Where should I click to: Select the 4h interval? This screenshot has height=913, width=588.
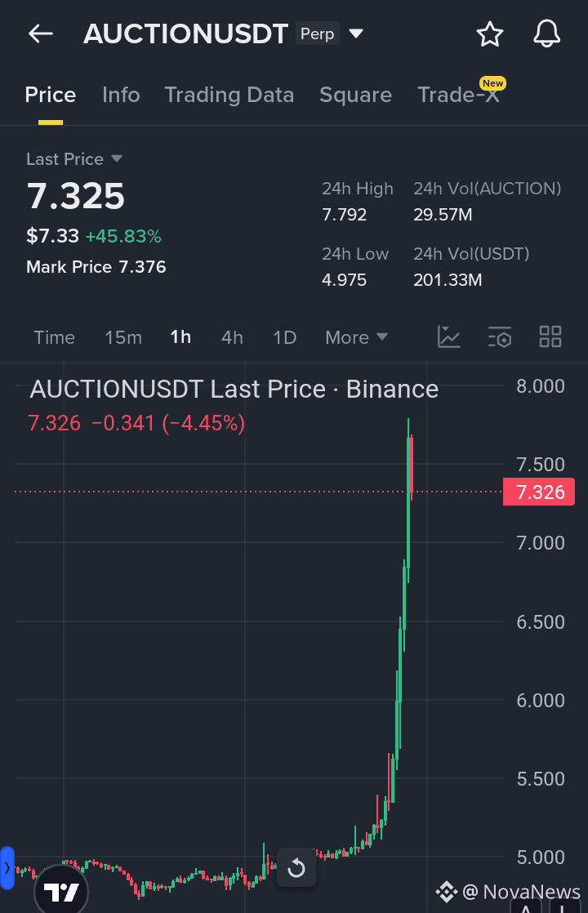[232, 337]
